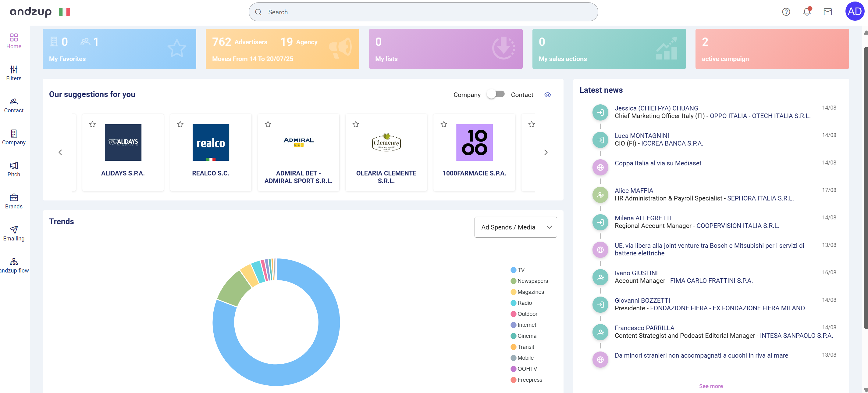Open the Company section from the sidebar
This screenshot has width=868, height=393.
14,137
